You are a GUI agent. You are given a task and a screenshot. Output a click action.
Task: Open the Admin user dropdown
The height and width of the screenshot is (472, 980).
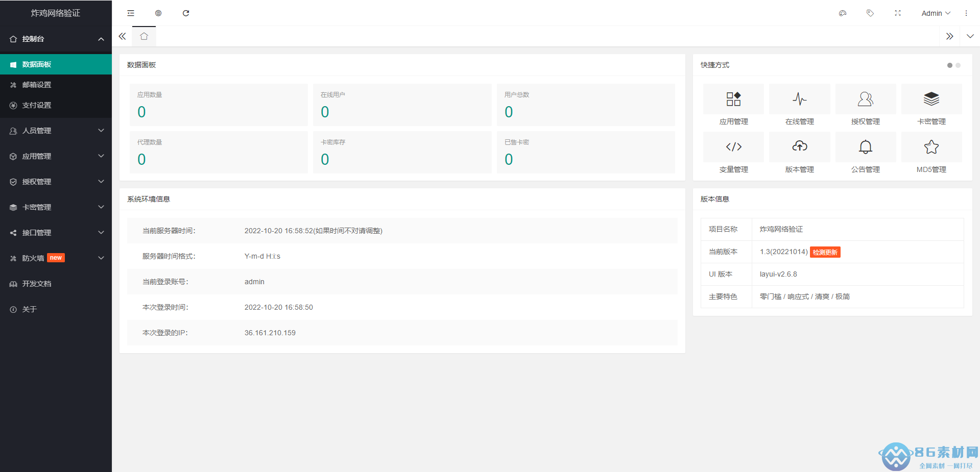936,13
